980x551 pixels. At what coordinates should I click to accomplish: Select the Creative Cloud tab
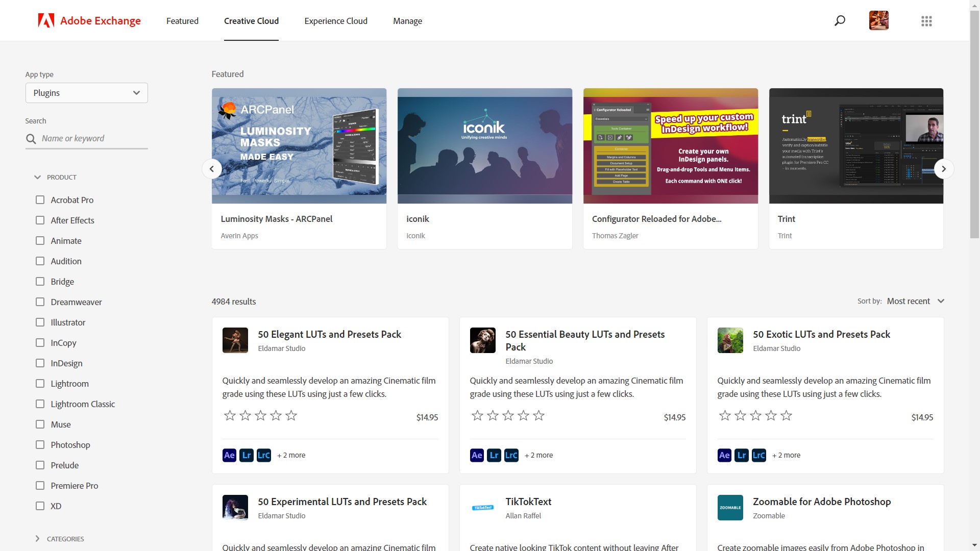[x=251, y=21]
